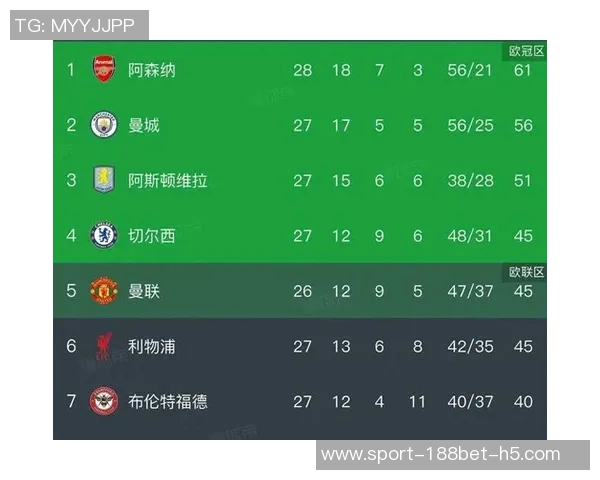The height and width of the screenshot is (480, 600).
Task: Select the Brentford club badge
Action: [104, 401]
